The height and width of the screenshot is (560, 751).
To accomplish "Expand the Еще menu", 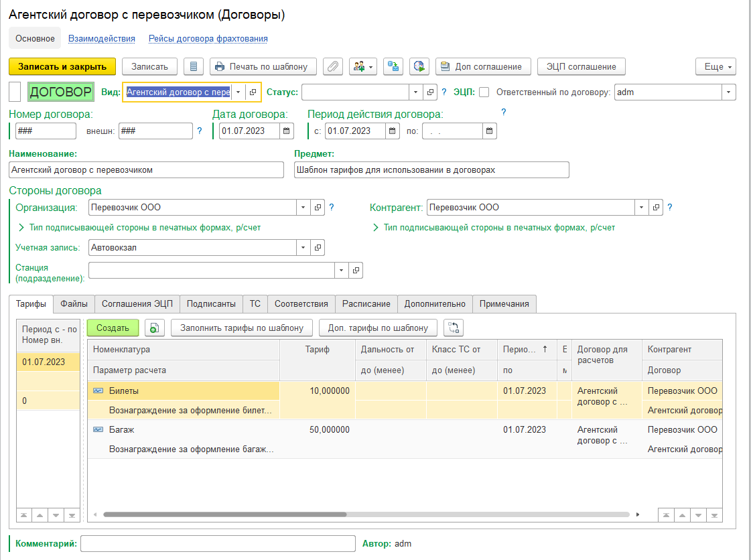I will click(716, 66).
